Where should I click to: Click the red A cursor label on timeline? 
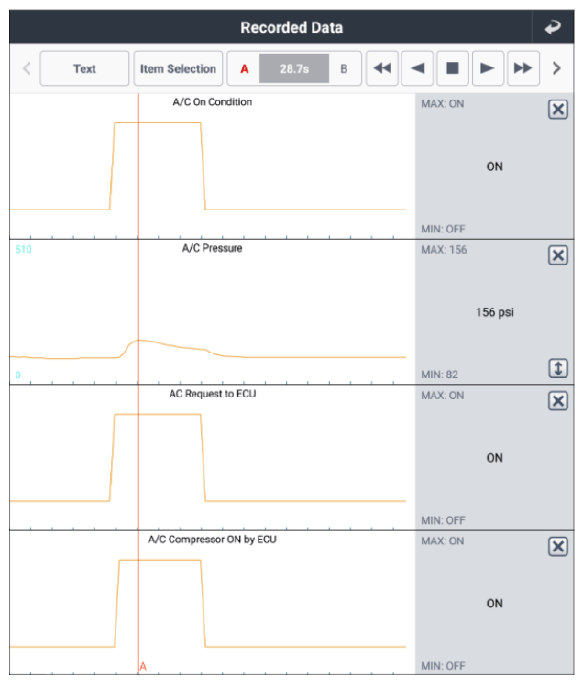143,666
